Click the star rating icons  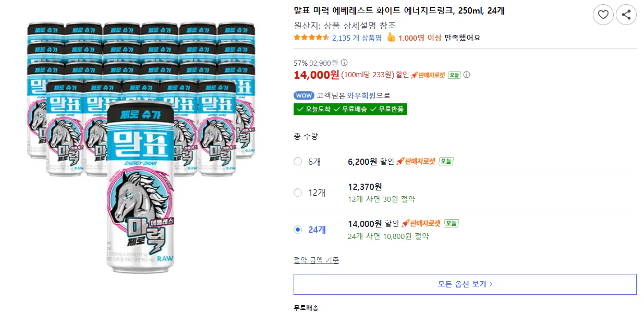coord(311,38)
